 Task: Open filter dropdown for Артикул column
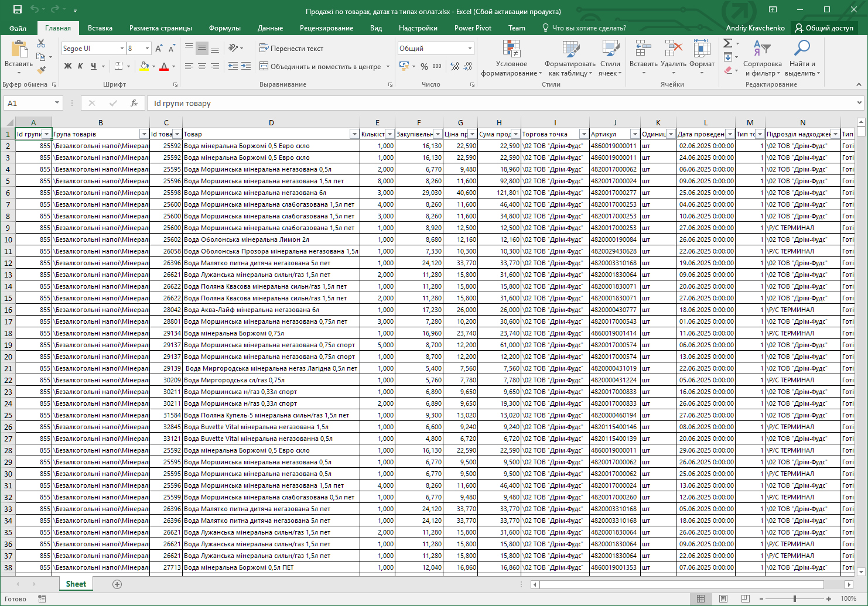click(x=635, y=134)
